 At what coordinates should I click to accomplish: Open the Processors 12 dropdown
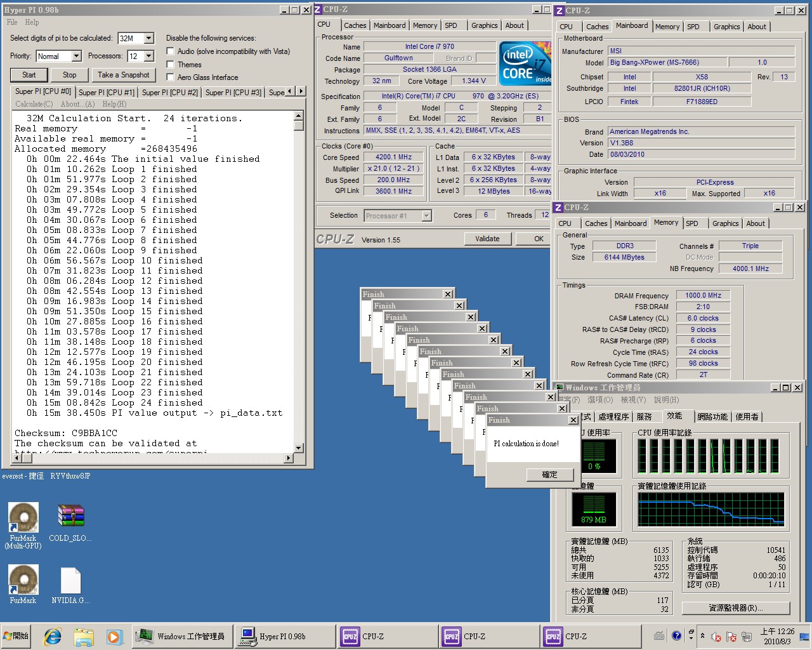tap(148, 56)
